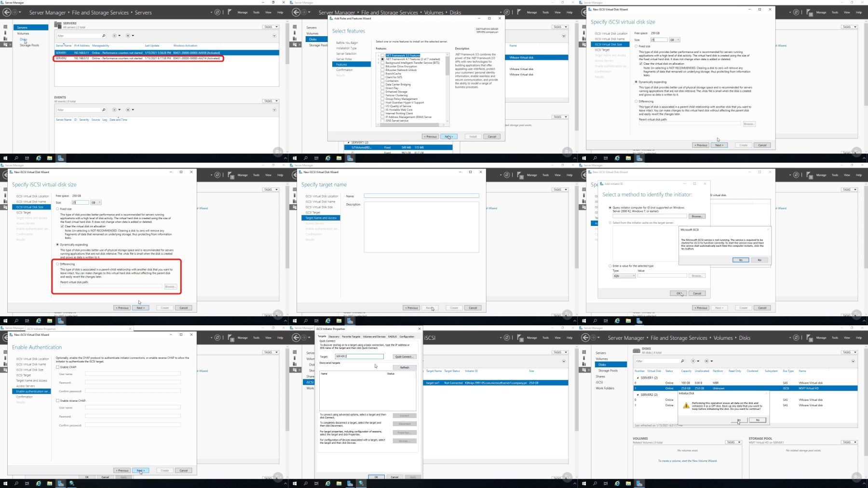The width and height of the screenshot is (868, 488).
Task: Open the New Volume Wizard link
Action: 687,460
